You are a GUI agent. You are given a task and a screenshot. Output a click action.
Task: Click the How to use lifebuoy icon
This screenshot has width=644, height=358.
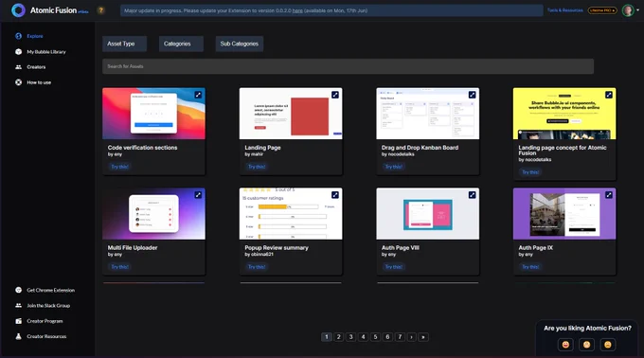[19, 82]
